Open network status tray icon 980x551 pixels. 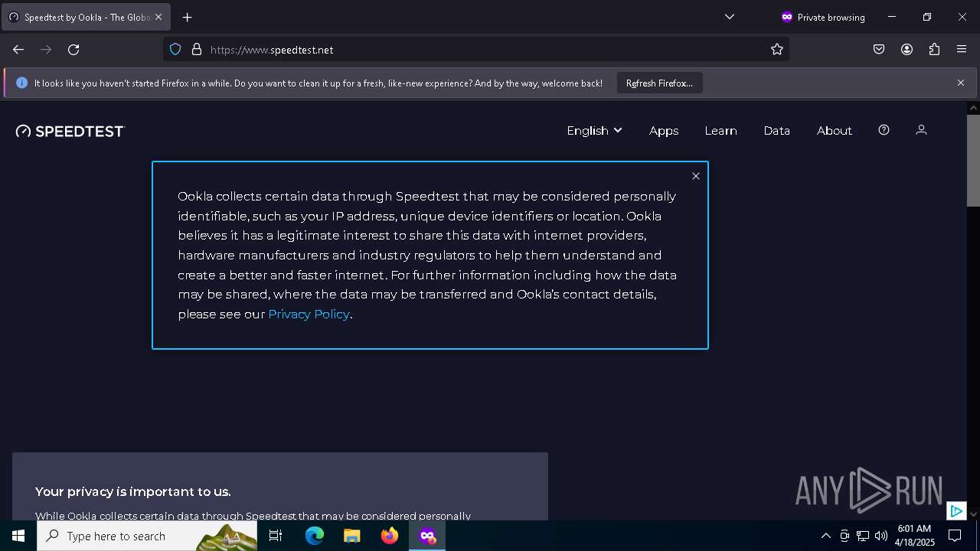click(863, 536)
